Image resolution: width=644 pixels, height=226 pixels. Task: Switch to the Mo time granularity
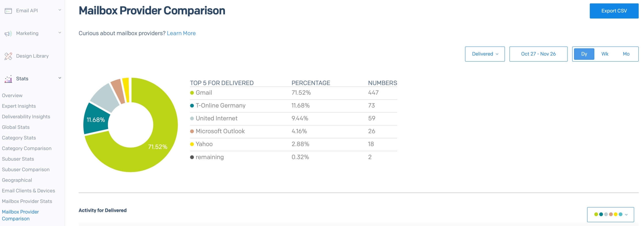pos(626,54)
